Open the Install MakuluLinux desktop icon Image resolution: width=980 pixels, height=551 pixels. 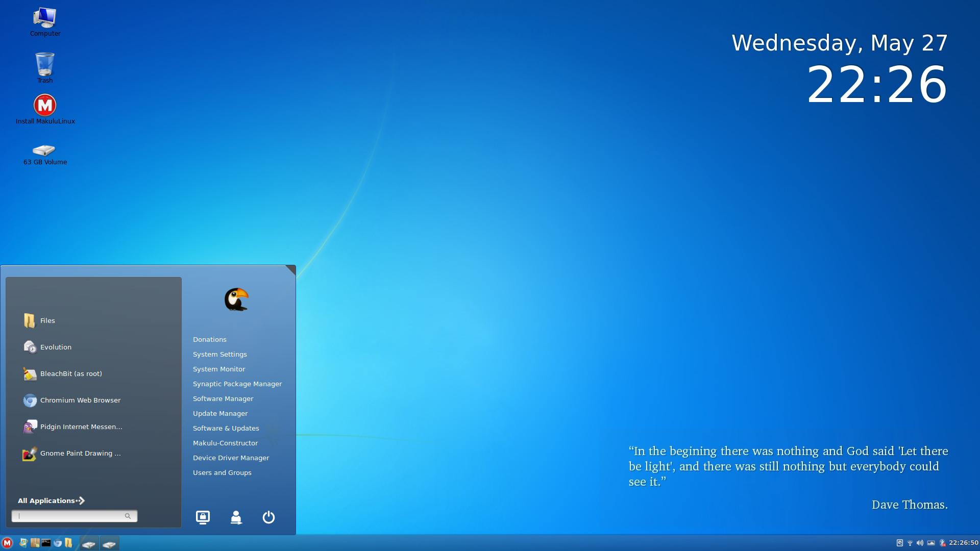coord(45,106)
